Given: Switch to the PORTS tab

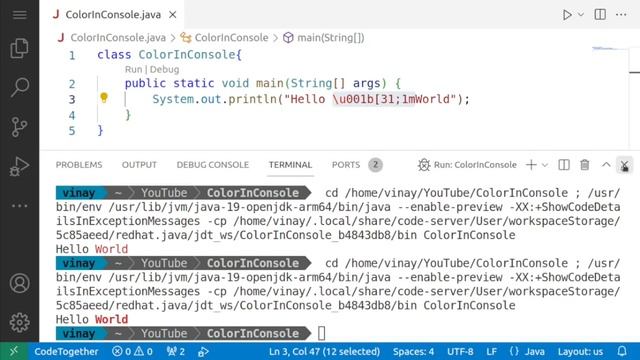Looking at the screenshot, I should (x=346, y=165).
